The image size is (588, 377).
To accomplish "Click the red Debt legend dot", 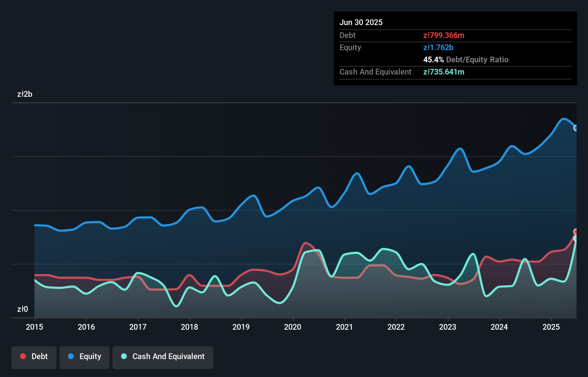I will point(22,357).
